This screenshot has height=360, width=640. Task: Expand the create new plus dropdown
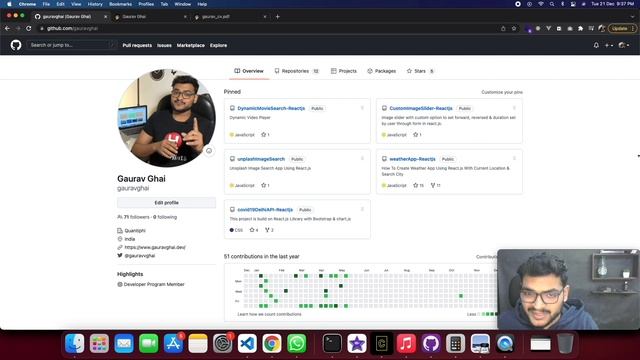click(x=609, y=45)
